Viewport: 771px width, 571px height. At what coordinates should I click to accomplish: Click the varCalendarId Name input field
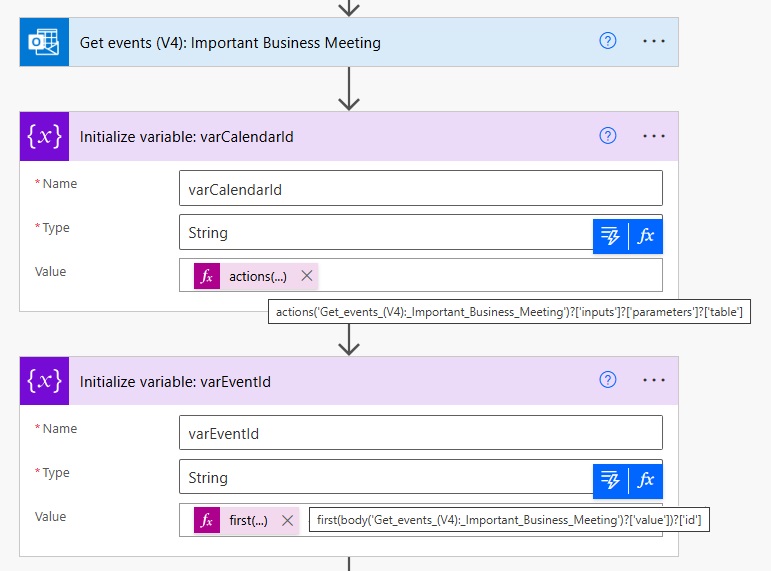[x=421, y=188]
